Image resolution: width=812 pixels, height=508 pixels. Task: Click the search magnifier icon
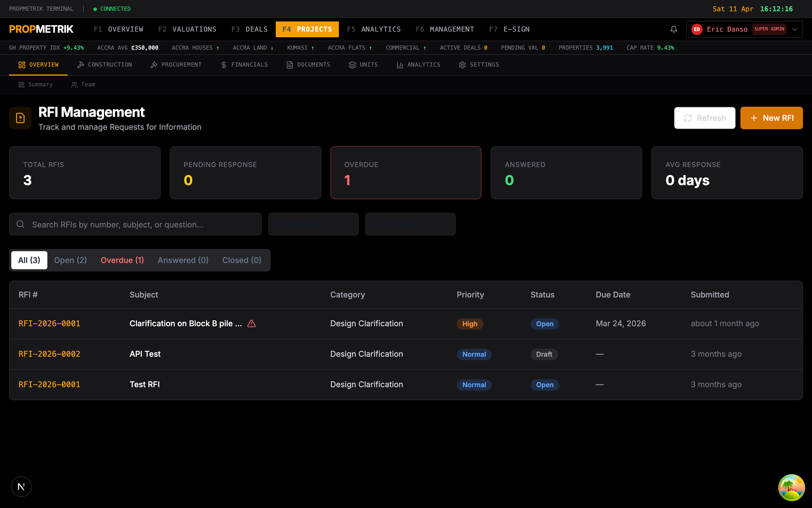pyautogui.click(x=21, y=224)
